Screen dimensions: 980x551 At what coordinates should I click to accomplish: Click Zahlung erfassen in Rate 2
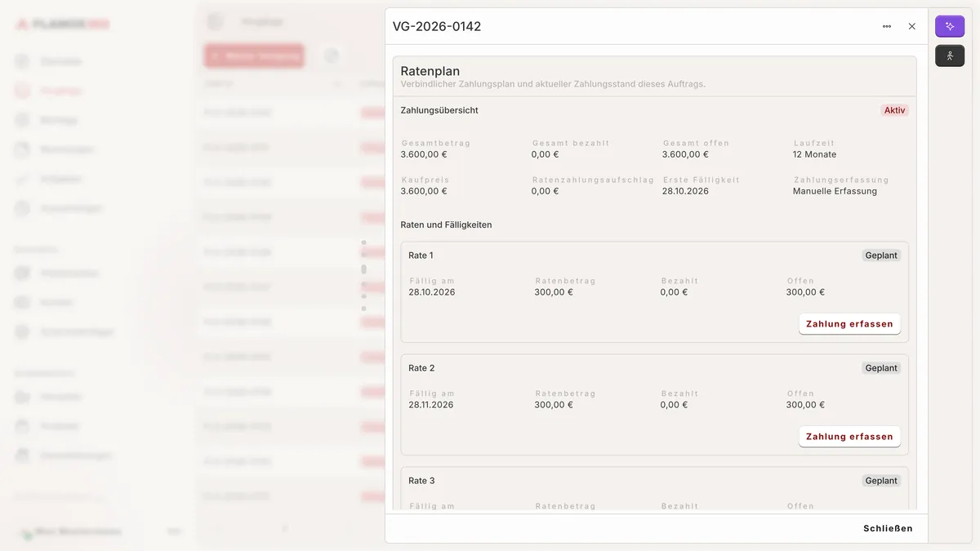(x=849, y=437)
